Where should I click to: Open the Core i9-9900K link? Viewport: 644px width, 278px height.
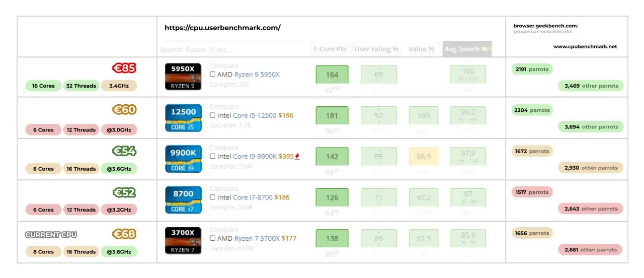point(255,157)
